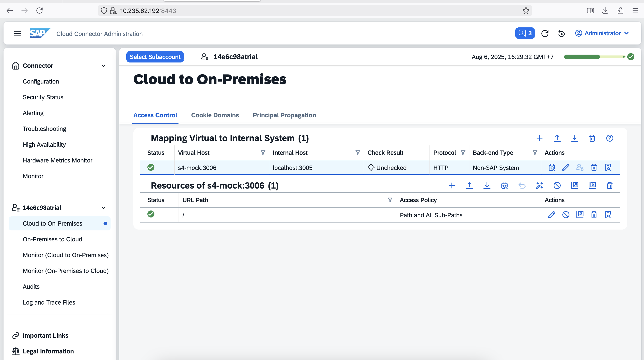The height and width of the screenshot is (360, 644).
Task: Click the connection status progress bar
Action: point(594,57)
